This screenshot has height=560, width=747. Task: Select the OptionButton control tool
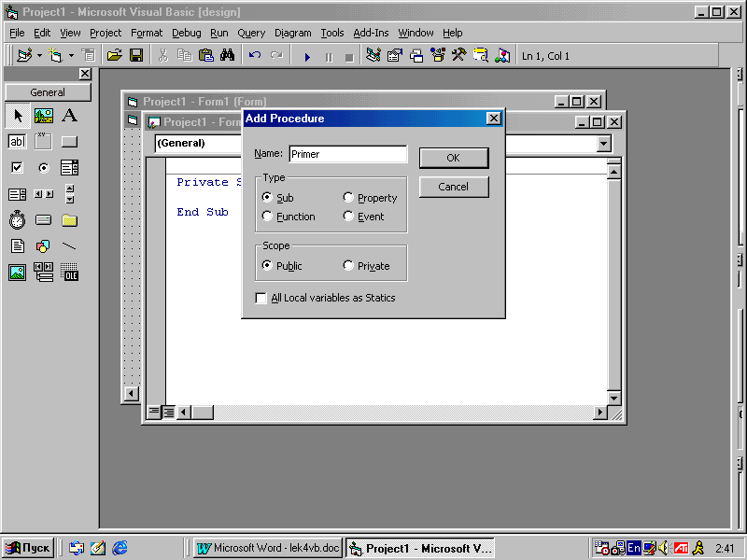(43, 168)
